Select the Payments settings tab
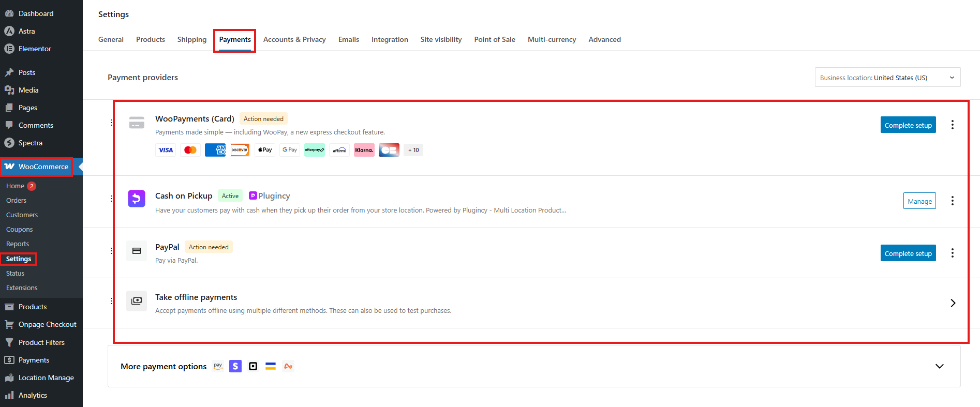 click(235, 39)
